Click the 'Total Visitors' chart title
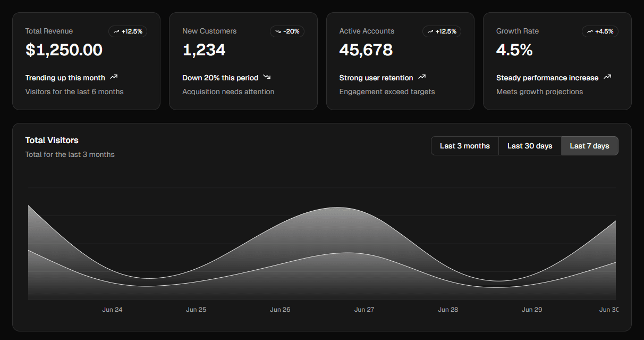Image resolution: width=644 pixels, height=340 pixels. (x=52, y=140)
